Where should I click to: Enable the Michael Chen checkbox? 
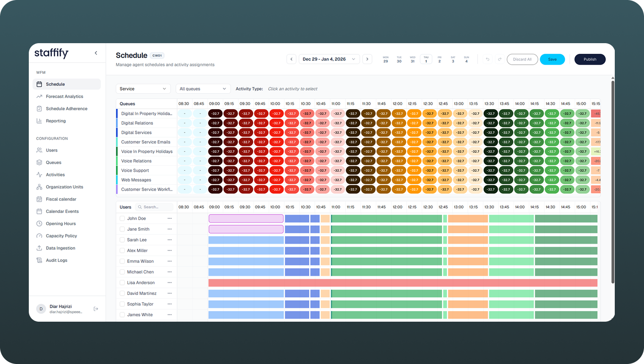tap(122, 272)
